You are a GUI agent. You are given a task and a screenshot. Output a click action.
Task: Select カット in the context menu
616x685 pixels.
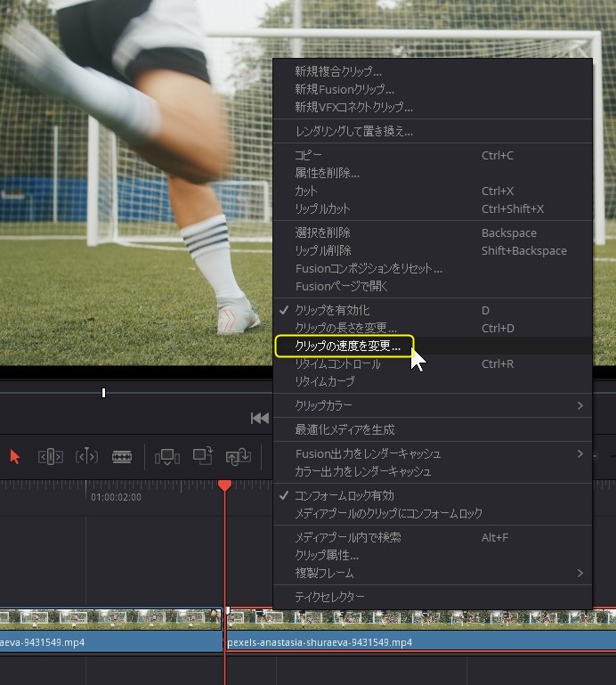pyautogui.click(x=433, y=191)
